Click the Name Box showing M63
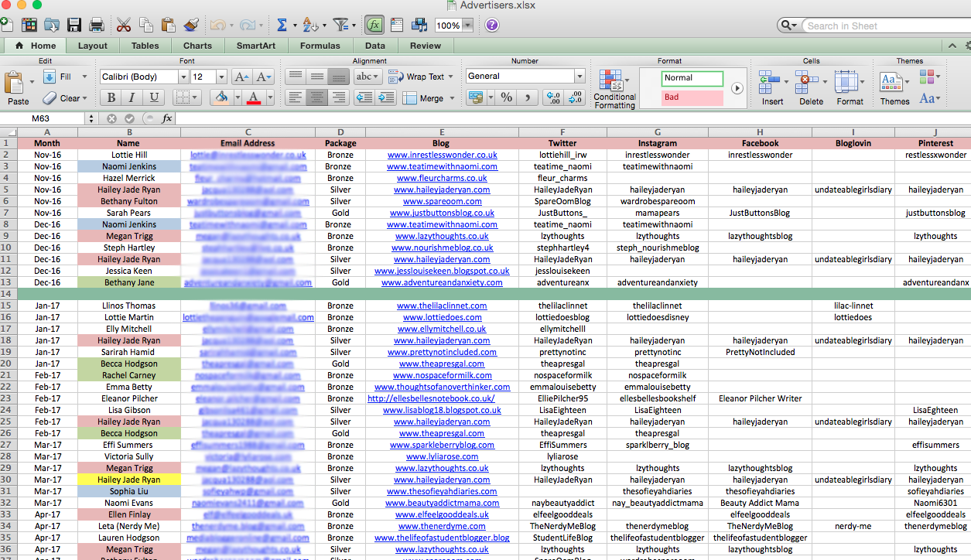971x560 pixels. click(x=40, y=118)
